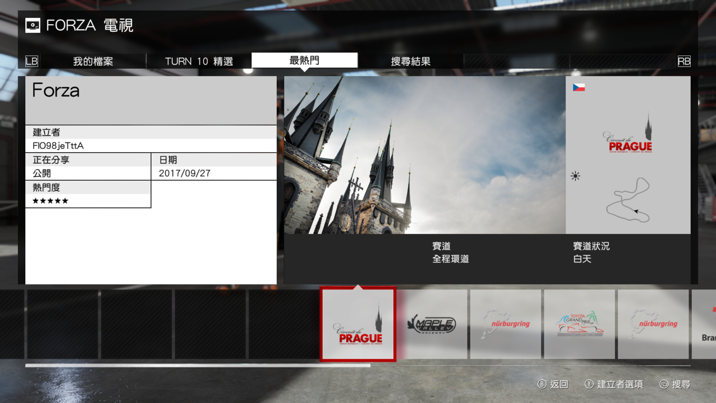The image size is (716, 403).
Task: Click the sun daytime weather icon
Action: click(576, 176)
